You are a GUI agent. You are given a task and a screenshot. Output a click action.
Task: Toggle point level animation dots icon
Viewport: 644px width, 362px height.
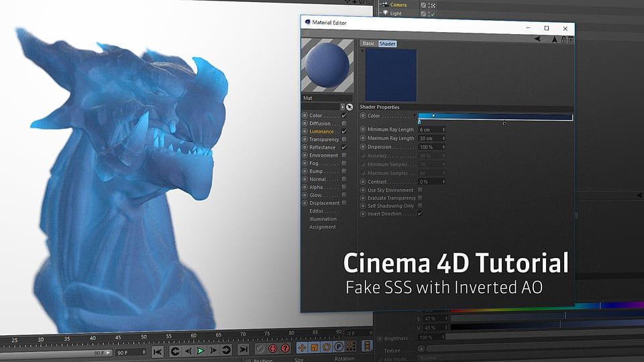pos(351,346)
